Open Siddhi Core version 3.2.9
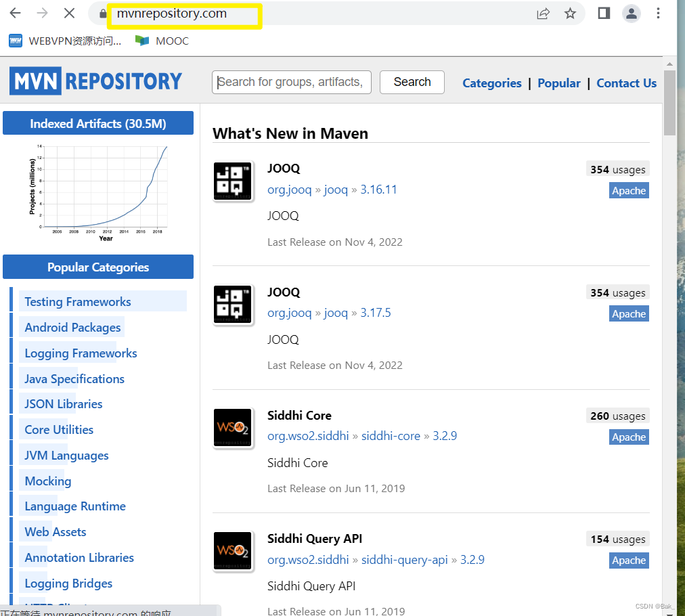The width and height of the screenshot is (685, 616). pyautogui.click(x=445, y=436)
